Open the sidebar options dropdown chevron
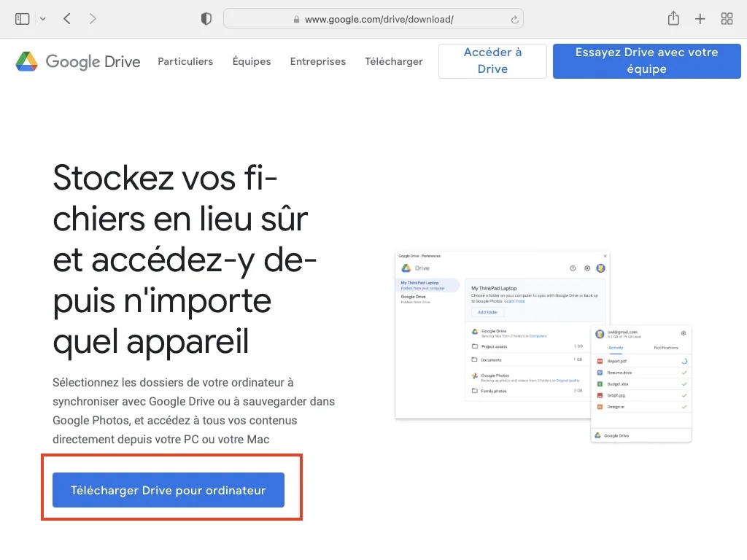This screenshot has height=560, width=747. 43,19
